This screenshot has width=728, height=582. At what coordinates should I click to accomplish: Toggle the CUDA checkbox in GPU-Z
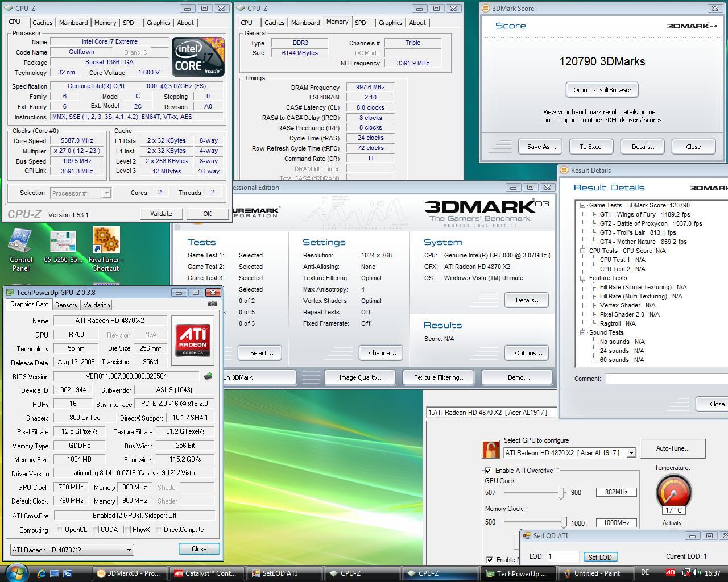95,530
